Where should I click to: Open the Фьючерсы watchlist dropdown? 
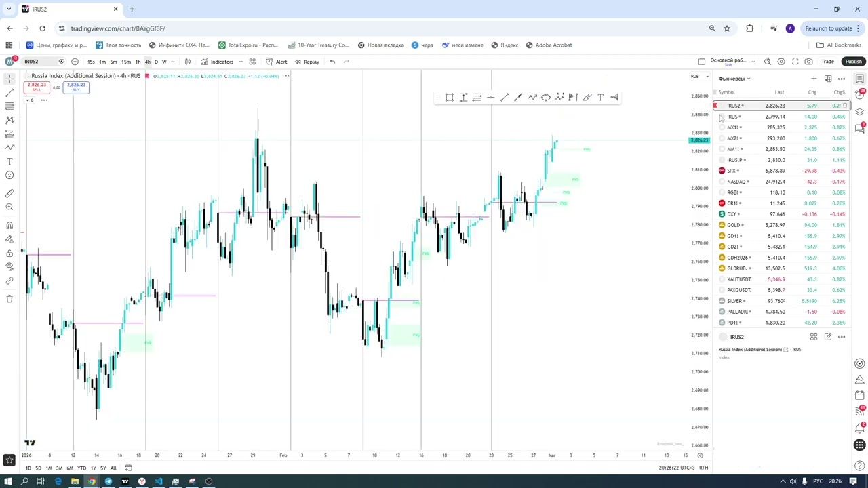point(734,79)
